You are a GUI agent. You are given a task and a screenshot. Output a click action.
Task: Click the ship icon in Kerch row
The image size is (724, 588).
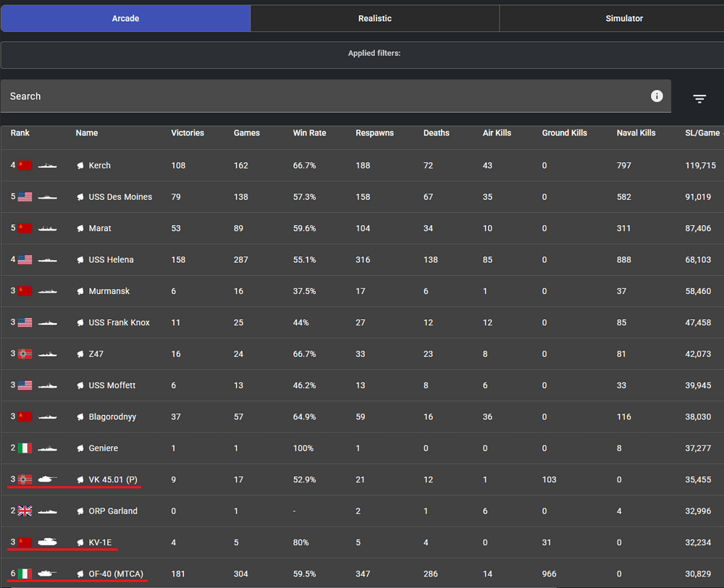[47, 165]
